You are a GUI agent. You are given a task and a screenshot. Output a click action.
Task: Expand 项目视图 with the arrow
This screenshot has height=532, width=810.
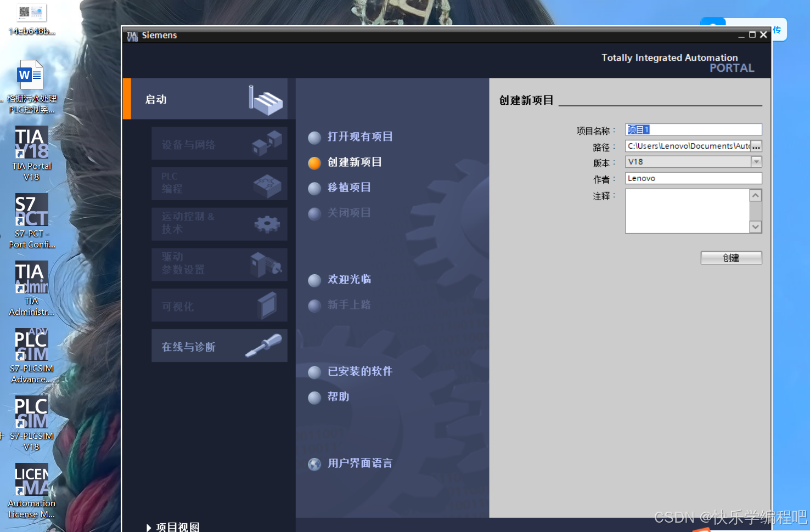(148, 528)
